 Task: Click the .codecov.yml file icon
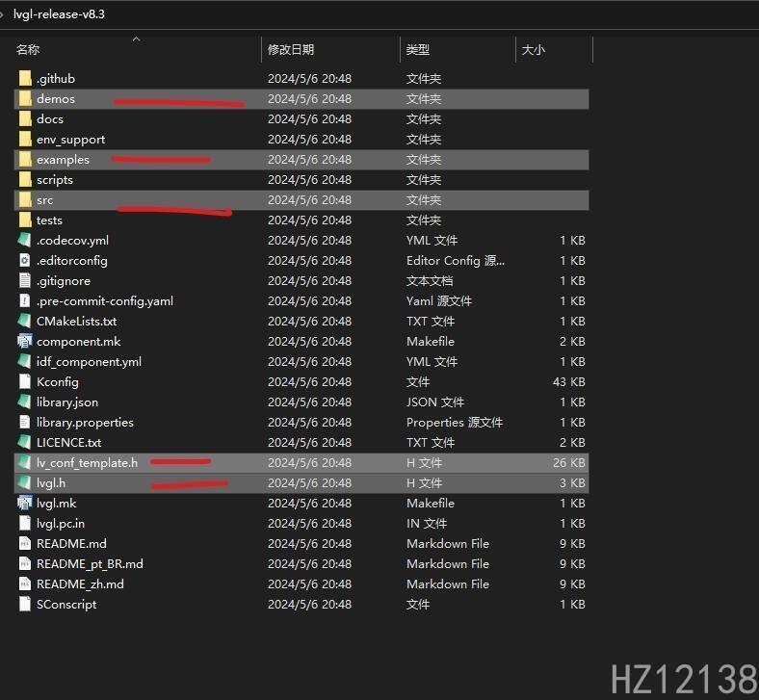(25, 241)
